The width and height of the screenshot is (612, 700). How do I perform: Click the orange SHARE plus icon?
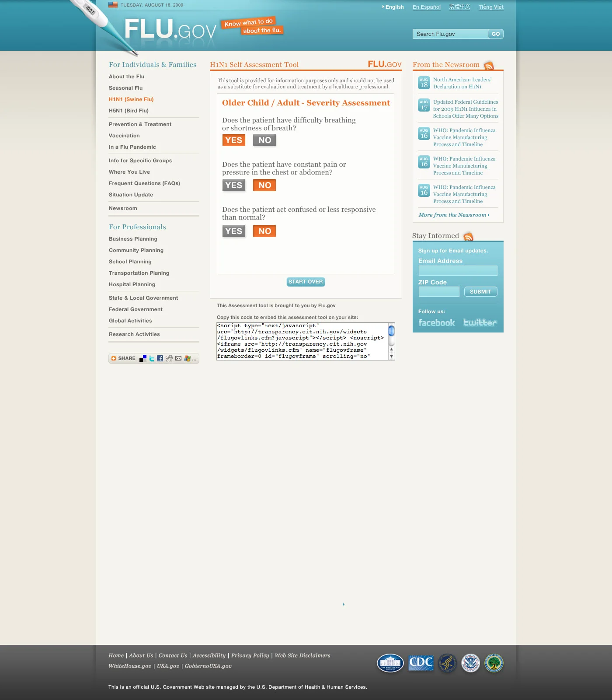(114, 358)
